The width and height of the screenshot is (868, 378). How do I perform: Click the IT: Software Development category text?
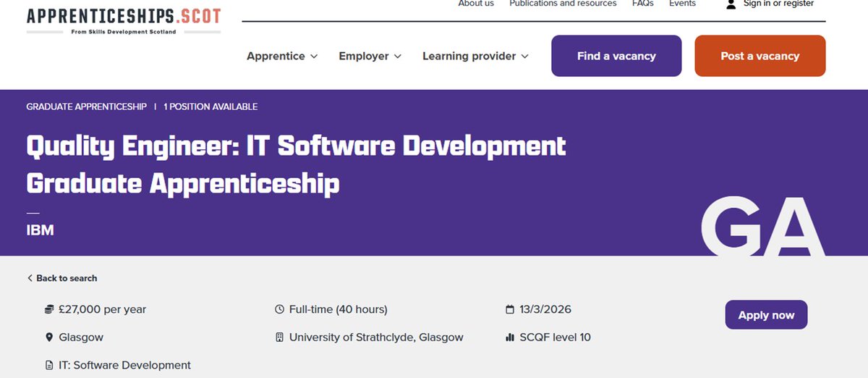(x=125, y=365)
